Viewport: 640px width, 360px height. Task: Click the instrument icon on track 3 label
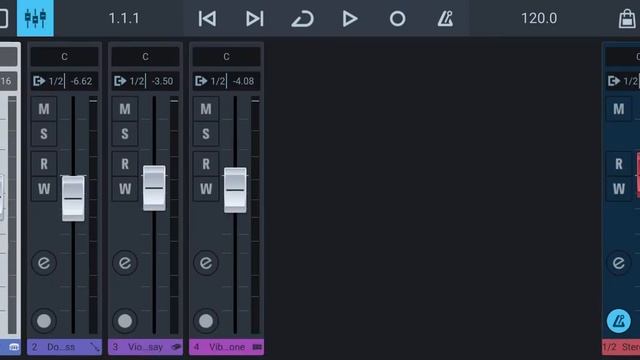point(176,347)
